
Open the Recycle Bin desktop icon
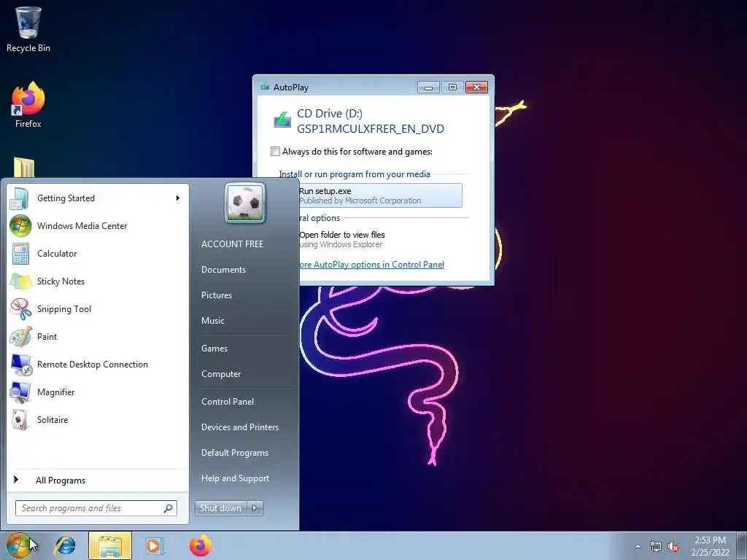click(x=28, y=28)
